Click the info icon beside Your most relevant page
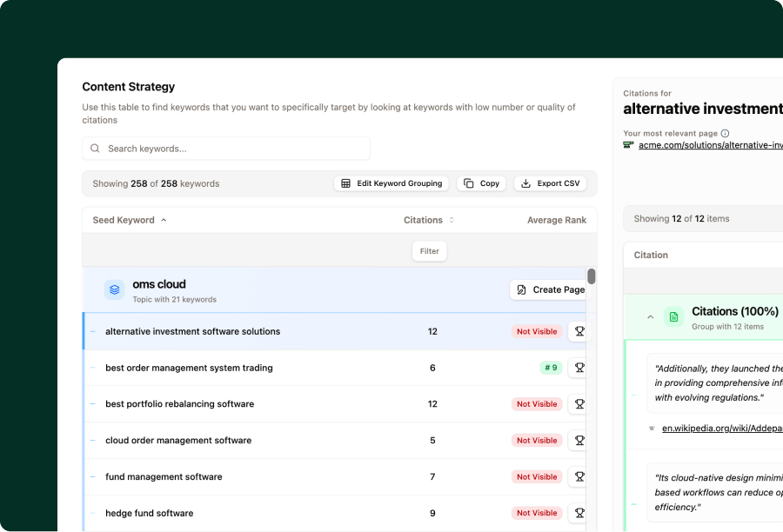The height and width of the screenshot is (532, 783). 725,133
